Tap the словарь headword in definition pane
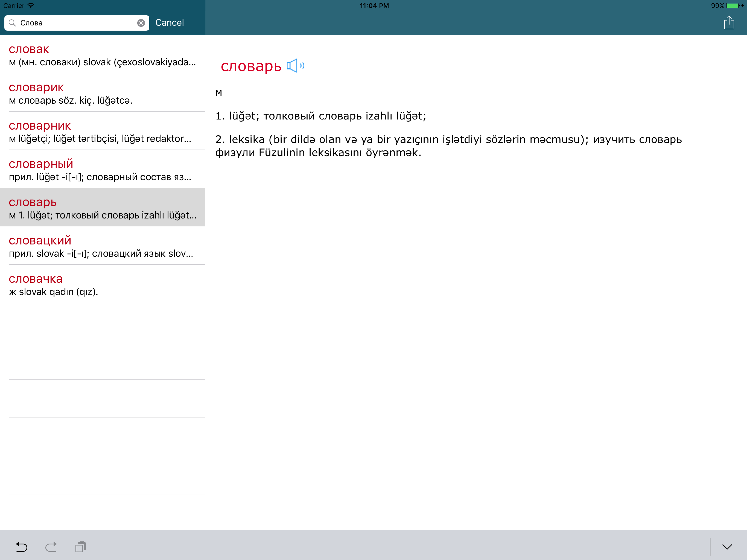Image resolution: width=747 pixels, height=560 pixels. (251, 66)
